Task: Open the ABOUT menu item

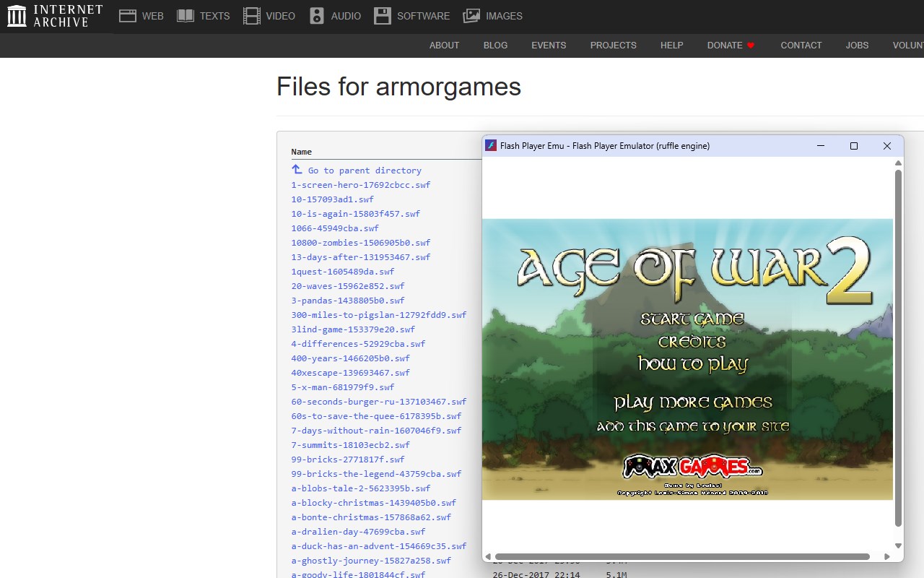Action: 444,46
